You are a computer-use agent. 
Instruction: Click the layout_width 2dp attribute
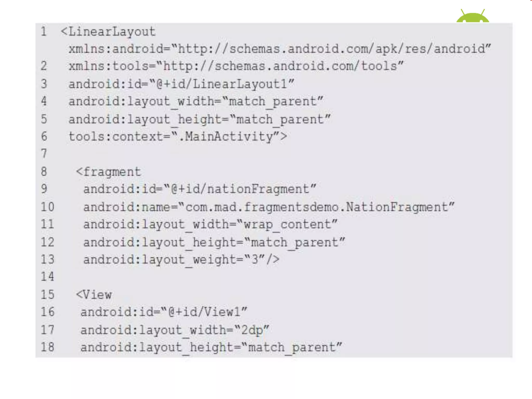tap(175, 330)
